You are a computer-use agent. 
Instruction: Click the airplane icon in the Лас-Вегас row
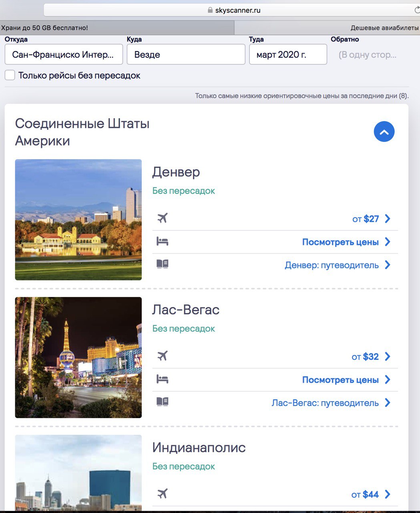pos(162,356)
